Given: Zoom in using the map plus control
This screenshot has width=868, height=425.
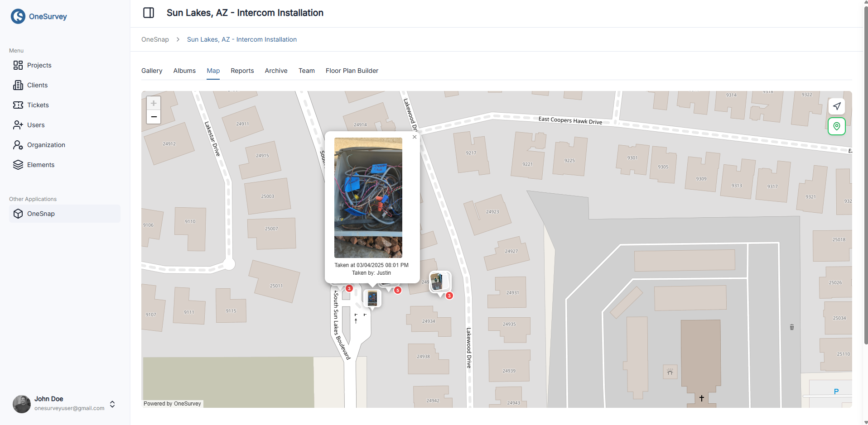Looking at the screenshot, I should (154, 103).
